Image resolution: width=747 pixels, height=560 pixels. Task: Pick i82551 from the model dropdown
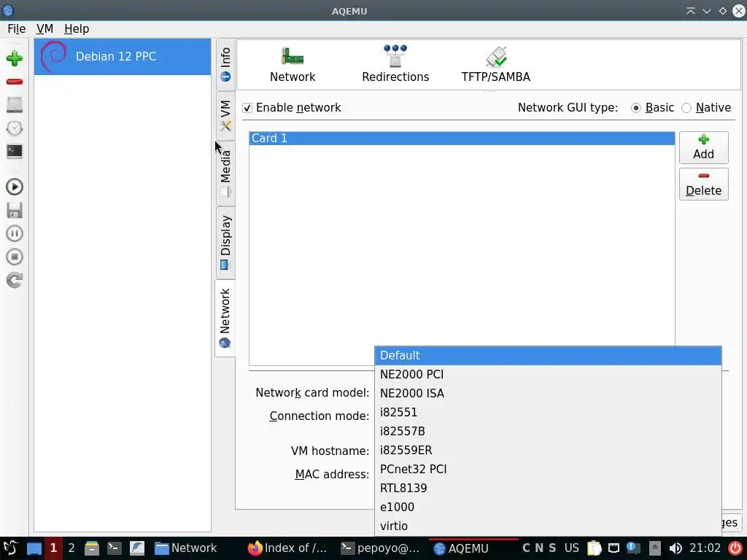[x=548, y=413]
